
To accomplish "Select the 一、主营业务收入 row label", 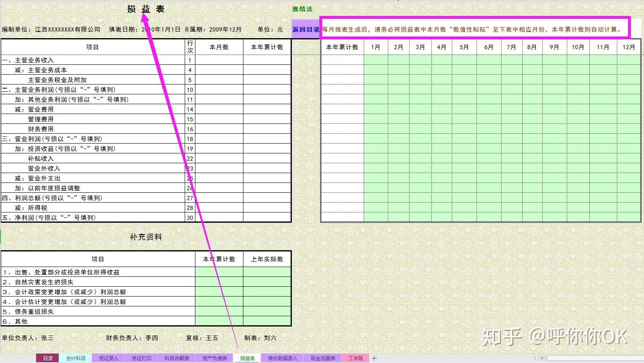I will point(93,60).
